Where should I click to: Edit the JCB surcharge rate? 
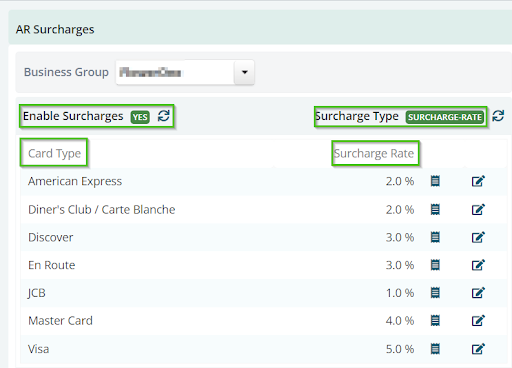[478, 292]
